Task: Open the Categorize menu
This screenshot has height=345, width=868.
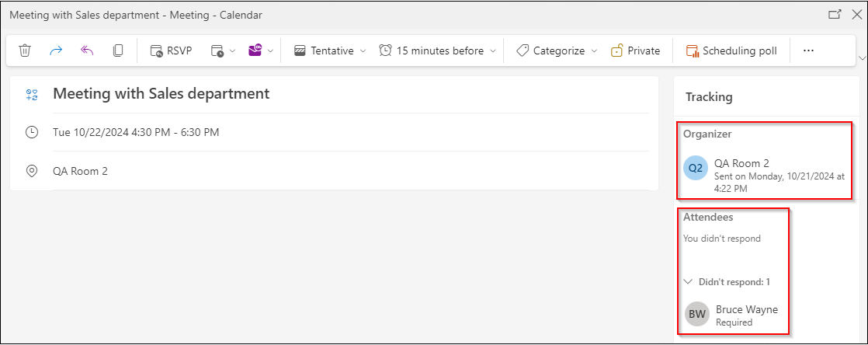Action: point(557,51)
